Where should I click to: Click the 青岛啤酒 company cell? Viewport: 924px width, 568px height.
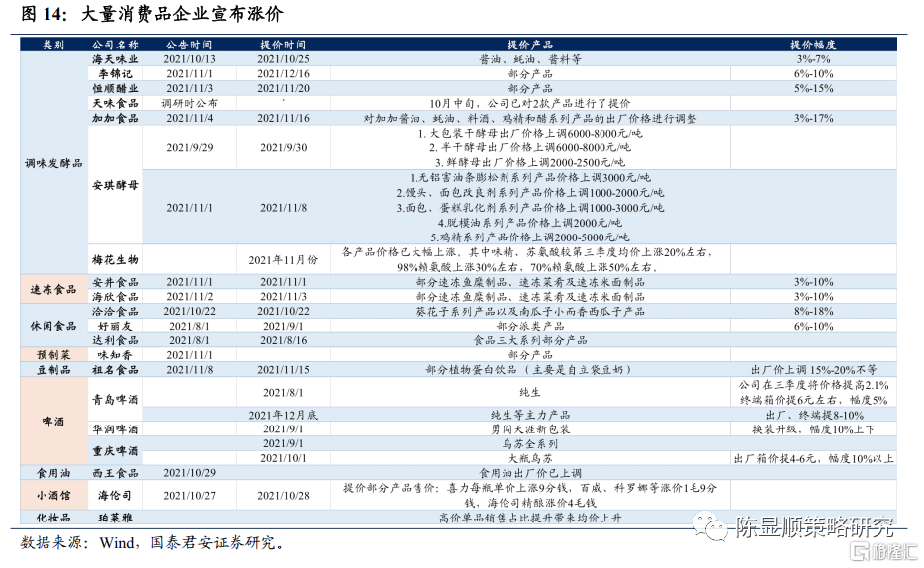click(114, 402)
